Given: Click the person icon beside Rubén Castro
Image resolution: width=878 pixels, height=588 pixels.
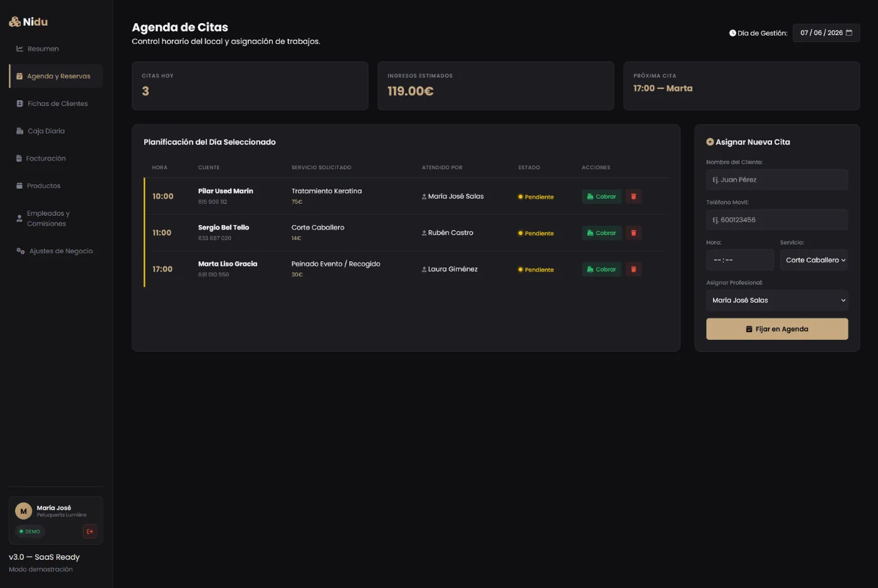Looking at the screenshot, I should pyautogui.click(x=424, y=233).
